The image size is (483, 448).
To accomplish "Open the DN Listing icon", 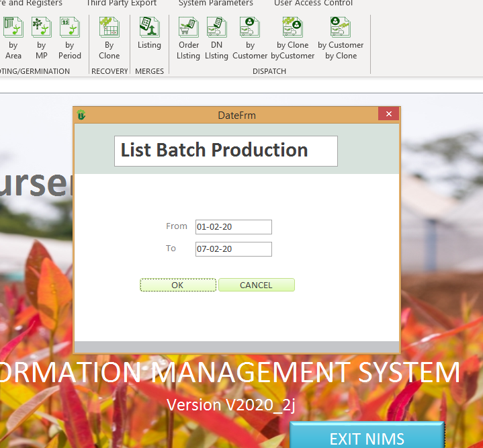I will 216,38.
